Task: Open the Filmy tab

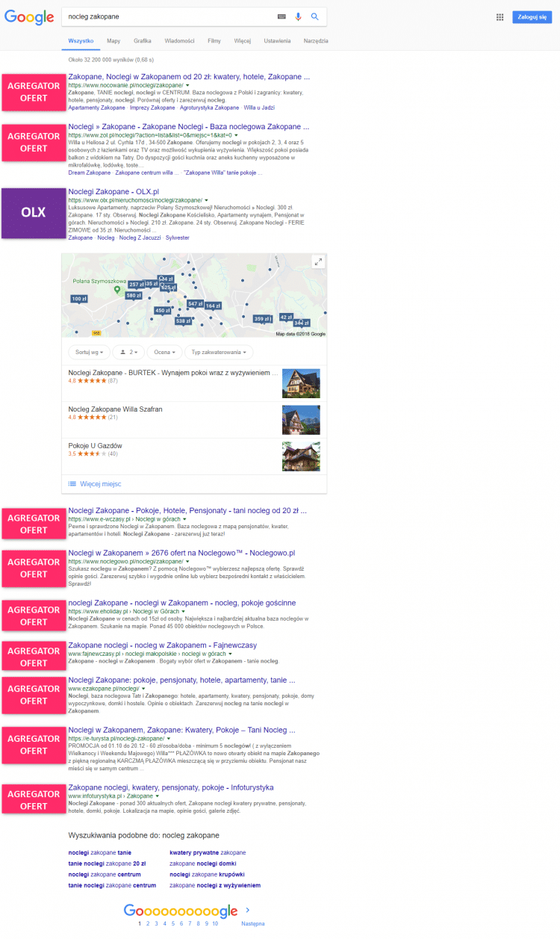Action: (x=214, y=40)
